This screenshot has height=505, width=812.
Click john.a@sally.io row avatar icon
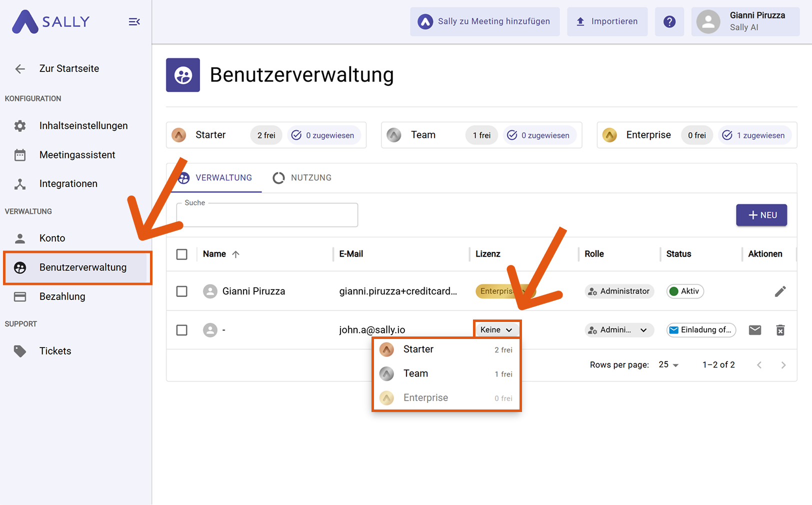(x=210, y=330)
